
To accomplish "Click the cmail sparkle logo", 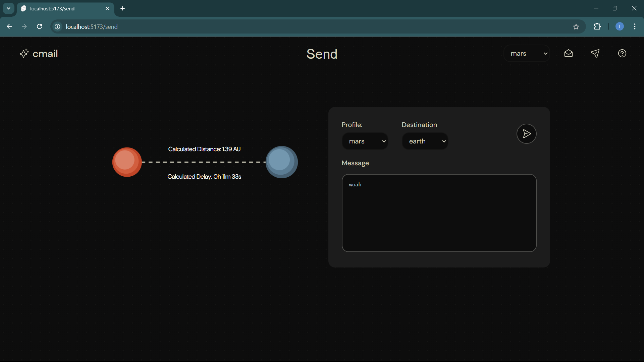I will (x=24, y=54).
